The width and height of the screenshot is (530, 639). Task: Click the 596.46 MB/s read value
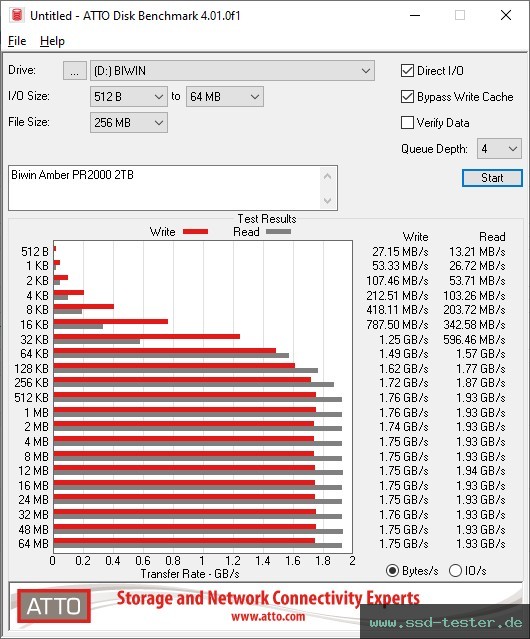pos(474,339)
